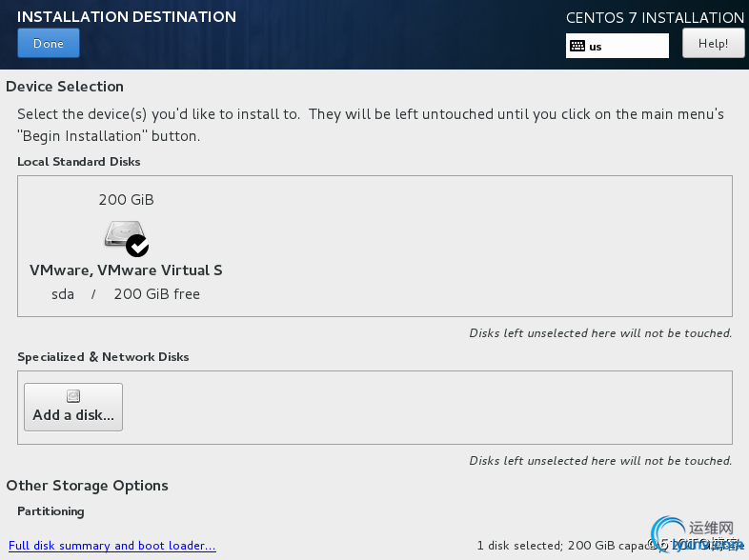The width and height of the screenshot is (749, 560).
Task: Click the sda device name text
Action: (63, 294)
